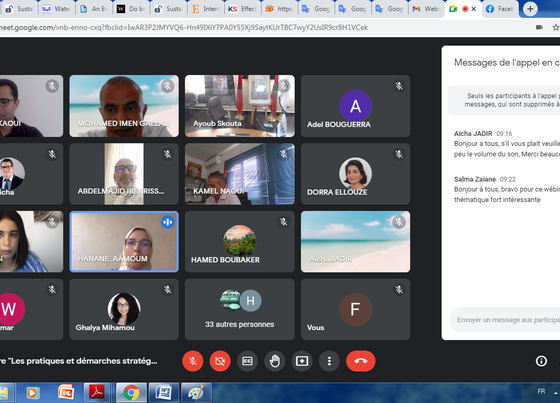This screenshot has height=403, width=560.
Task: Switch to the Facebook browser tab
Action: pyautogui.click(x=500, y=9)
